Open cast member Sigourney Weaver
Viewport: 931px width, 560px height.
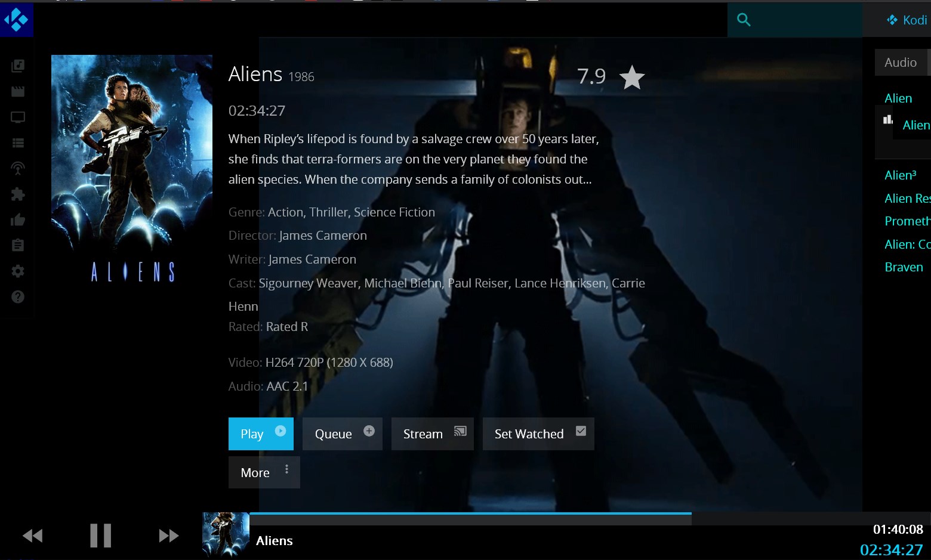pyautogui.click(x=308, y=283)
